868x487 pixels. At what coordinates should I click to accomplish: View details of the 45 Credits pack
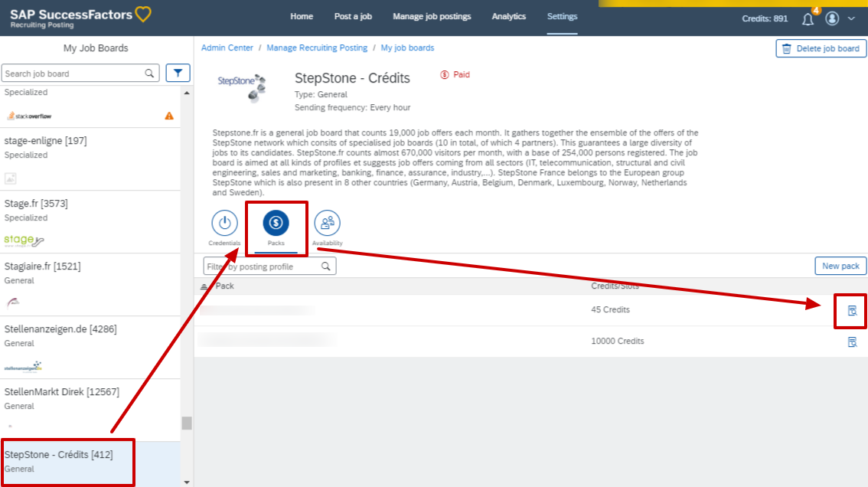[x=852, y=311]
